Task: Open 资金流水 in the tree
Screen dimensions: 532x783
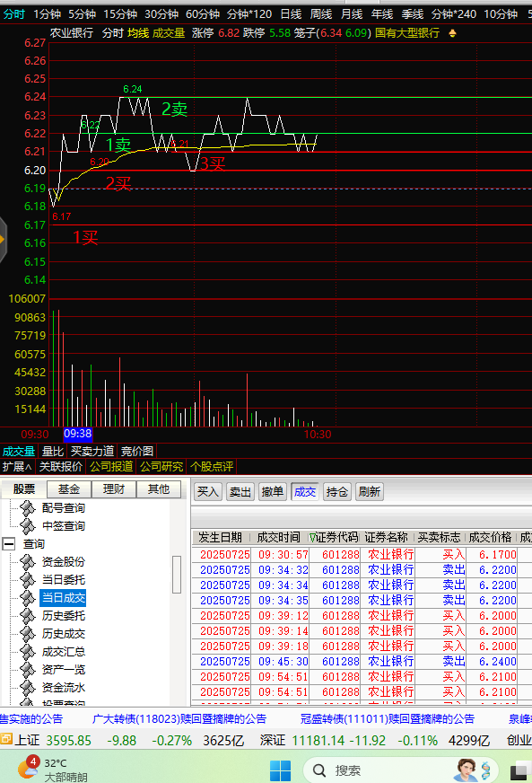Action: pyautogui.click(x=64, y=688)
